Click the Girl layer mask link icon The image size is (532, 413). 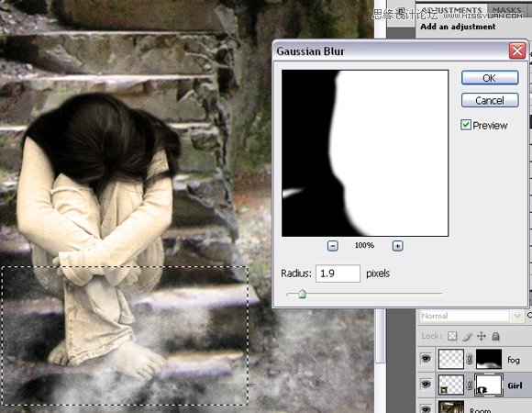tap(470, 385)
